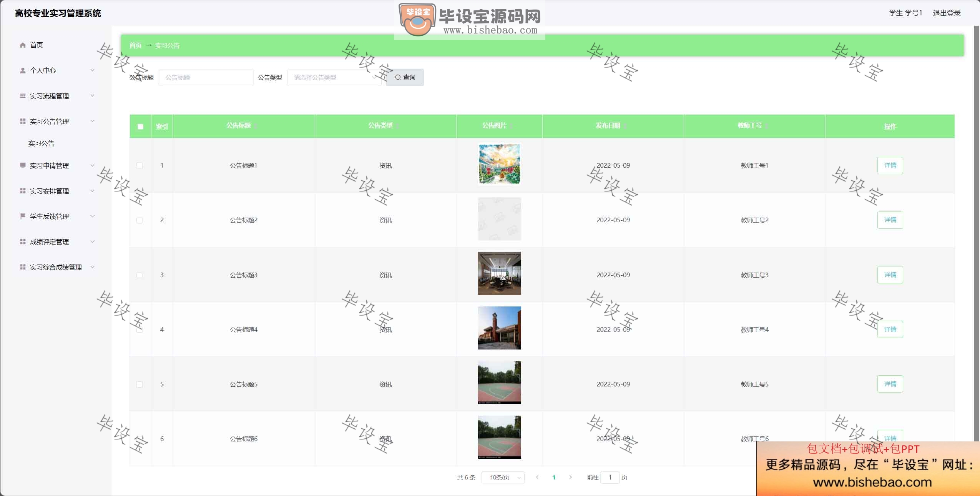
Task: Collapse the 实习公告管理 menu chevron
Action: tap(92, 121)
